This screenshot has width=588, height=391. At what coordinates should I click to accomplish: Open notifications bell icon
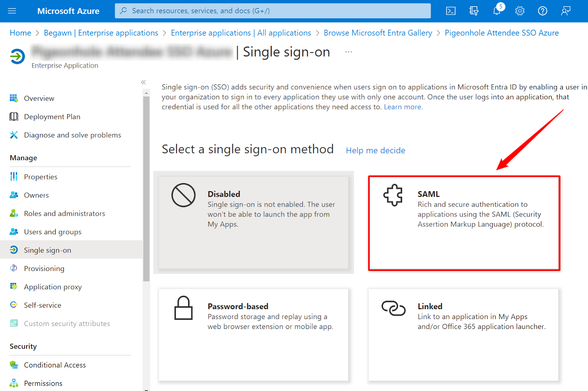(497, 11)
